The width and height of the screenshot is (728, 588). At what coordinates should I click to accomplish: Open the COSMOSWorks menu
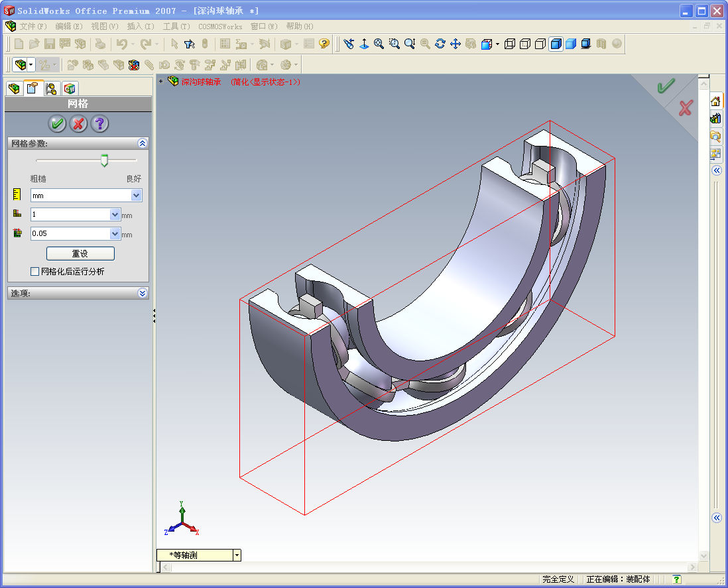pos(220,27)
